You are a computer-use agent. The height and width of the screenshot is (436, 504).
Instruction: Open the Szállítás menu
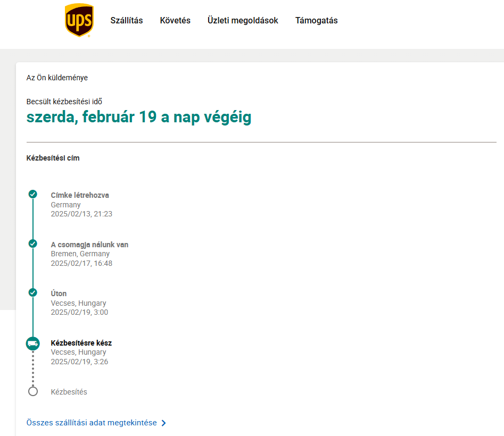click(x=127, y=21)
